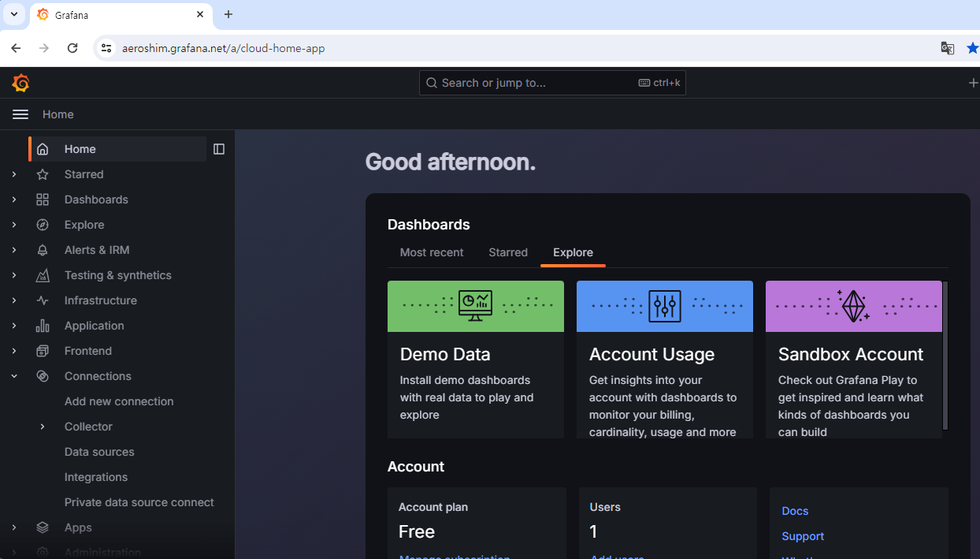Select the Explore dashboards tab
This screenshot has width=980, height=559.
point(573,252)
